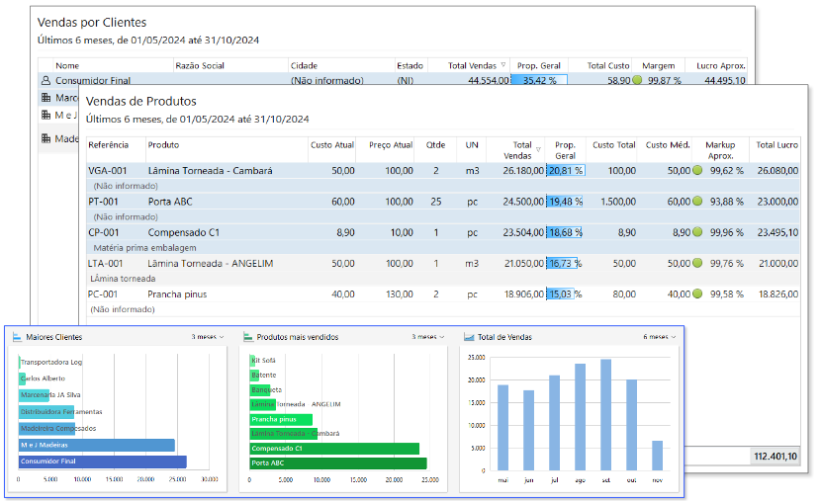Click the Matéria prima embalagem category text
Image resolution: width=821 pixels, height=504 pixels.
(144, 247)
